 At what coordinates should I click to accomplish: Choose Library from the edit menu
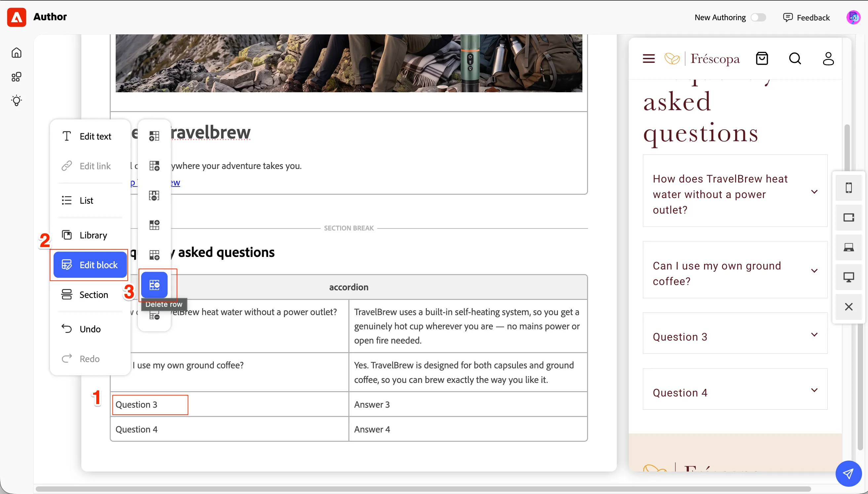[x=90, y=235]
